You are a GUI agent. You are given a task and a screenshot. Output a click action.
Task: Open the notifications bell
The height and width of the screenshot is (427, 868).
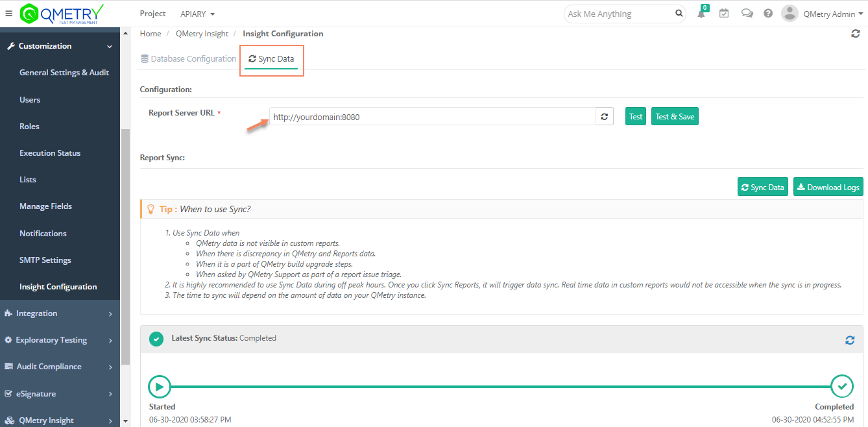(x=701, y=14)
